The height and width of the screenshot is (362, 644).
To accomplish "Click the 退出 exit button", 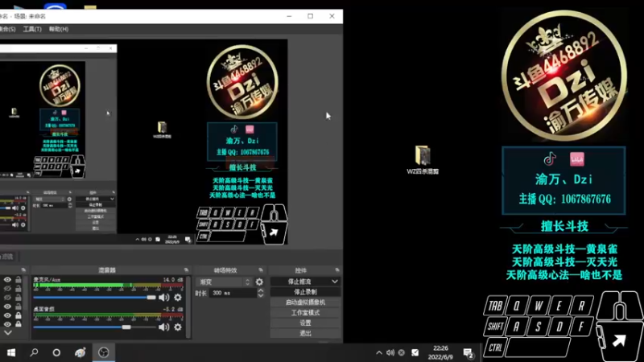I will [x=305, y=333].
